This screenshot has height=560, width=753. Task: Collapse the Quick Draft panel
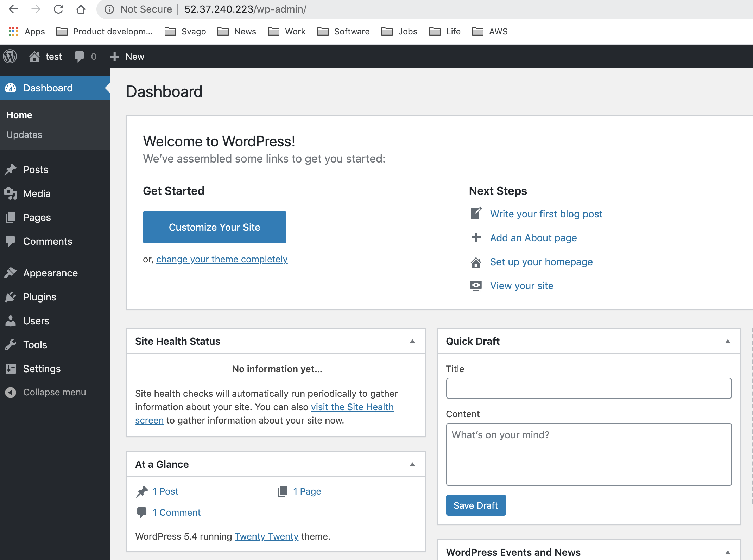pos(728,341)
